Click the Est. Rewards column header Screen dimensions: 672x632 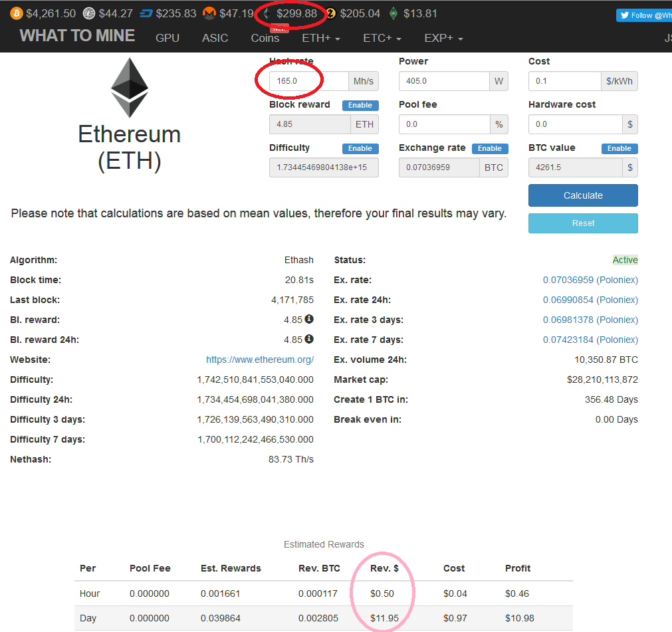(231, 568)
